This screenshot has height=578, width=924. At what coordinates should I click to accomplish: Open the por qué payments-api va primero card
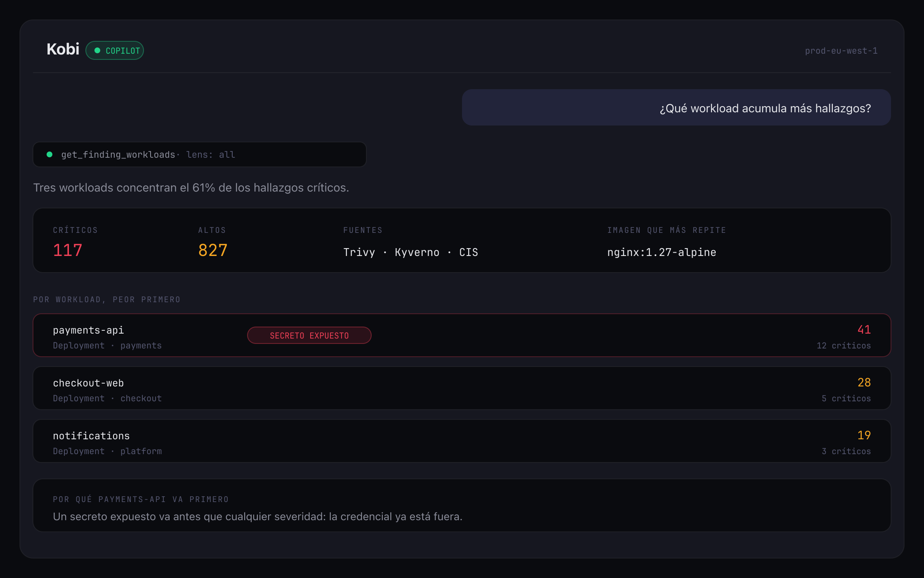pyautogui.click(x=462, y=505)
